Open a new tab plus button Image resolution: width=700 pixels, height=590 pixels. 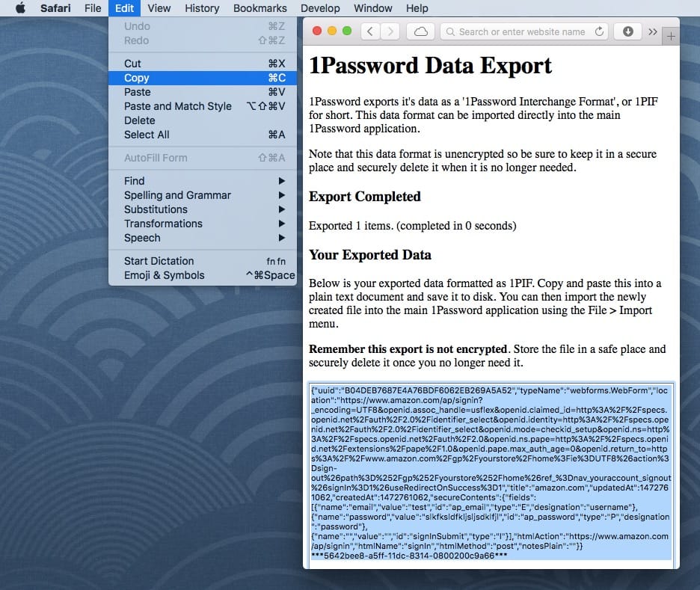[671, 37]
